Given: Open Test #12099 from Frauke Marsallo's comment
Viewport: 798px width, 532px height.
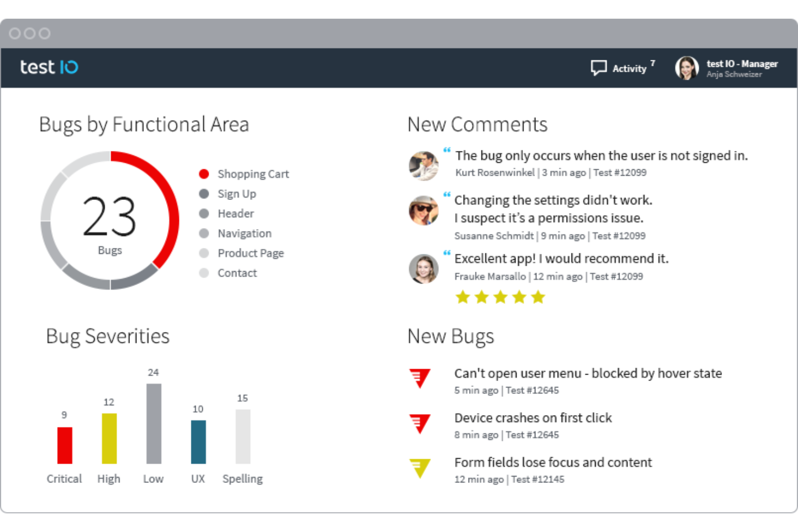Looking at the screenshot, I should point(617,276).
